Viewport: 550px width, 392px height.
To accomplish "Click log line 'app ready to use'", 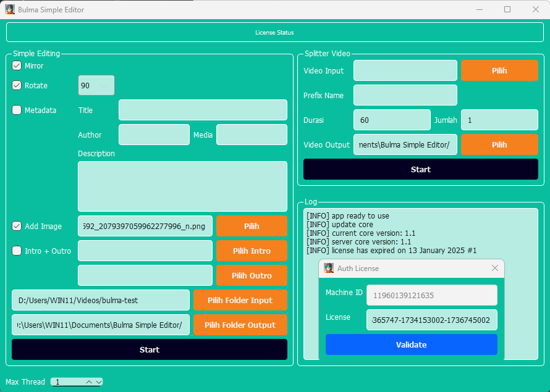I will pos(347,216).
